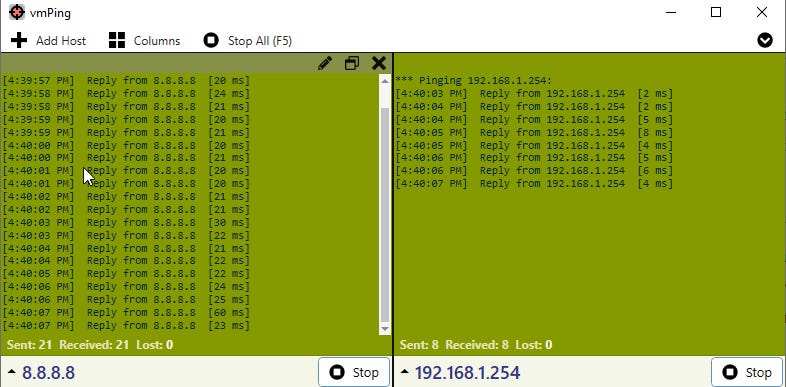Click the 'Sent: 8' statistic
The image size is (786, 387).
[x=420, y=345]
